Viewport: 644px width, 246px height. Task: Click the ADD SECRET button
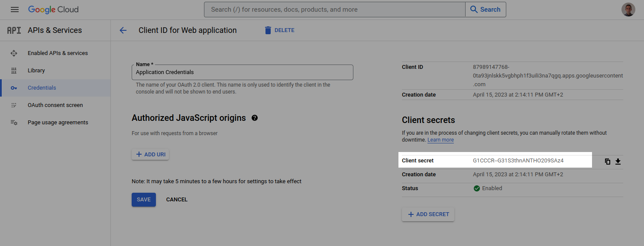(428, 214)
